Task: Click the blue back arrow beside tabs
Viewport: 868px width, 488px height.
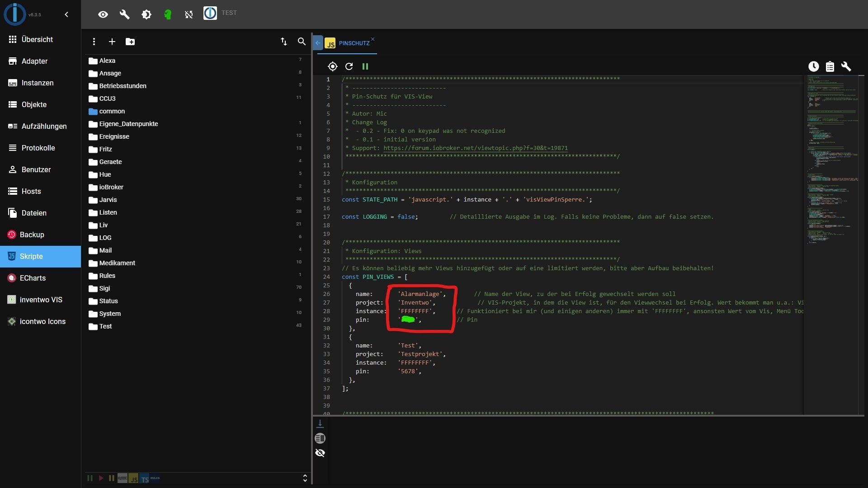Action: pyautogui.click(x=318, y=43)
